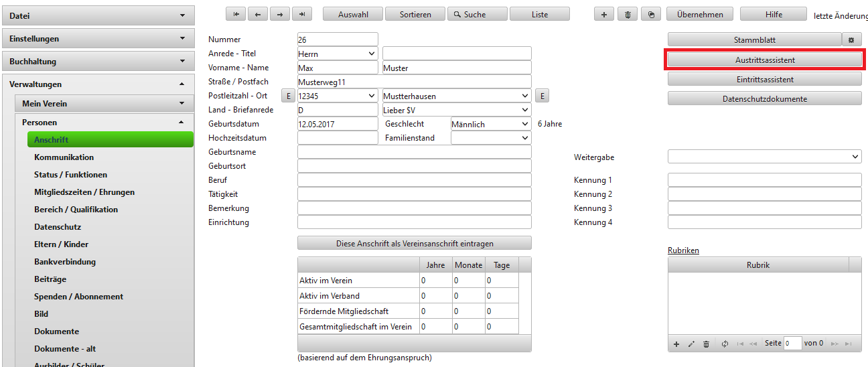The image size is (868, 367).
Task: Go to the previous record arrow
Action: pyautogui.click(x=258, y=14)
